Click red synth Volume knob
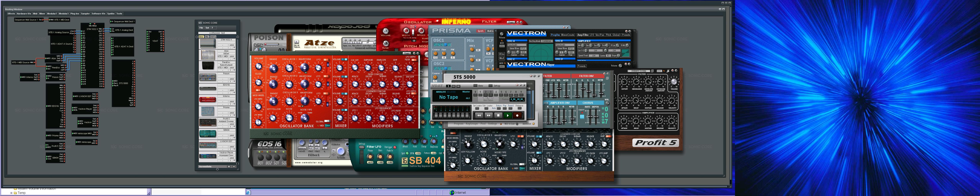The width and height of the screenshot is (980, 196). pos(259,66)
